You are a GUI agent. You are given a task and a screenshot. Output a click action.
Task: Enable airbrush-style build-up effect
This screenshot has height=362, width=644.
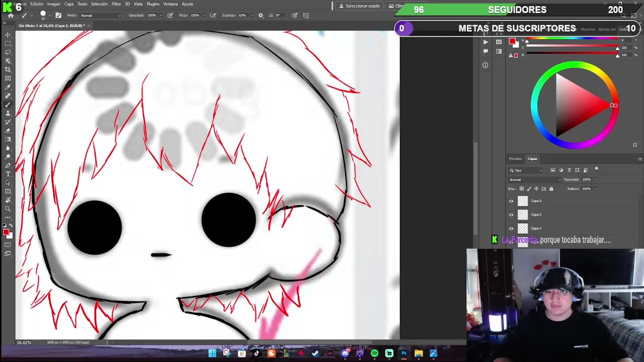click(213, 16)
